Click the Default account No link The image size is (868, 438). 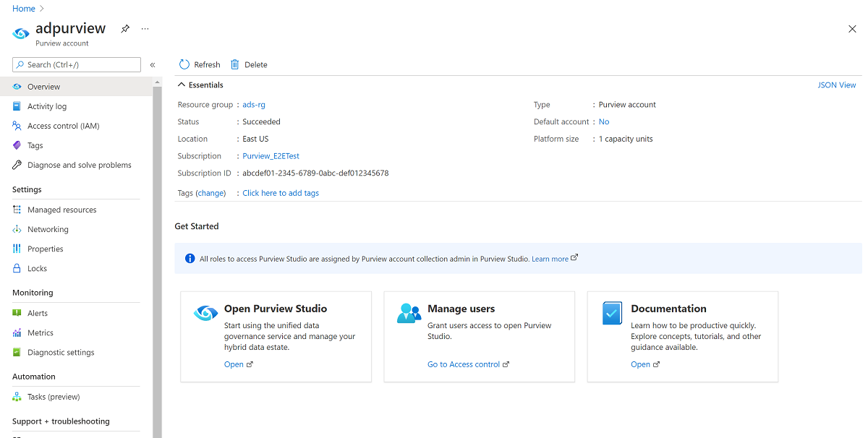pos(604,122)
